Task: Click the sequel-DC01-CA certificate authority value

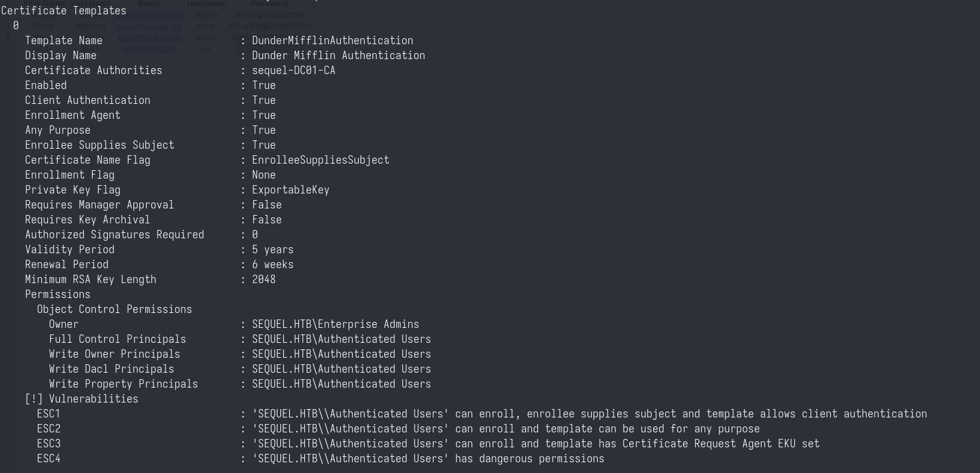Action: (x=293, y=70)
